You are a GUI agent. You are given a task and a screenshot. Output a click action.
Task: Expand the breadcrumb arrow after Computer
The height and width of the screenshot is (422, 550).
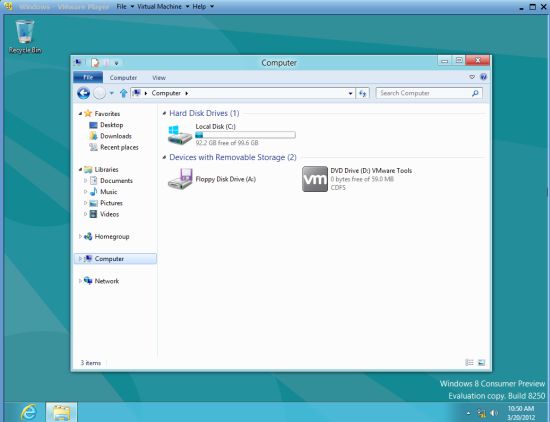click(187, 93)
